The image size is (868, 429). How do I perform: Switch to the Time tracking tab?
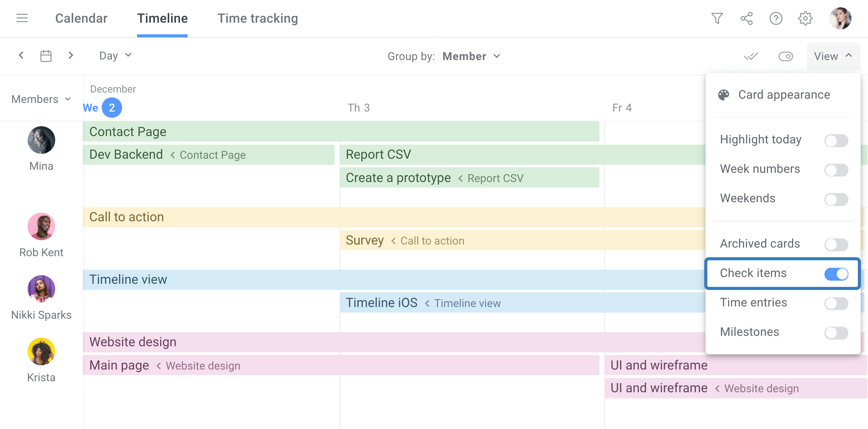click(258, 18)
